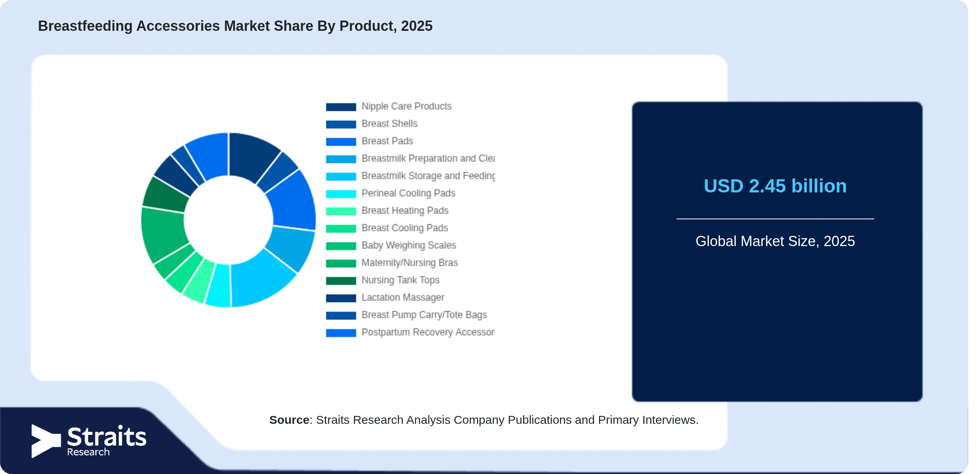This screenshot has width=980, height=474.
Task: Click the Lactation Massager legend swatch
Action: [x=341, y=298]
